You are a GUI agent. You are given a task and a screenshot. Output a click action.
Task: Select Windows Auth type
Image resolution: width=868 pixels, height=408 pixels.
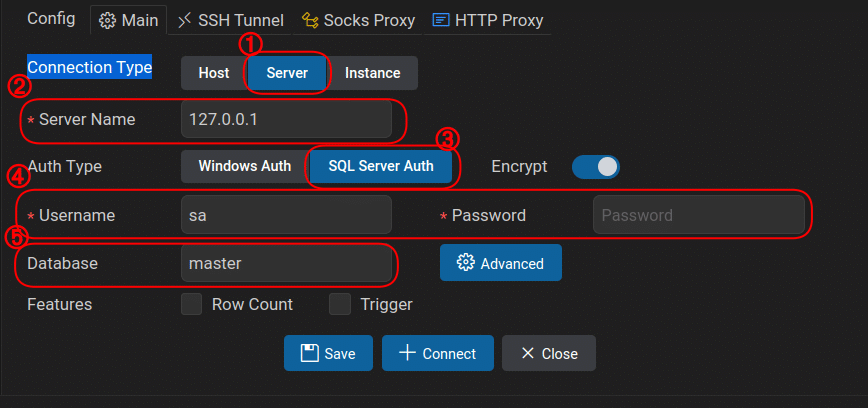tap(244, 167)
